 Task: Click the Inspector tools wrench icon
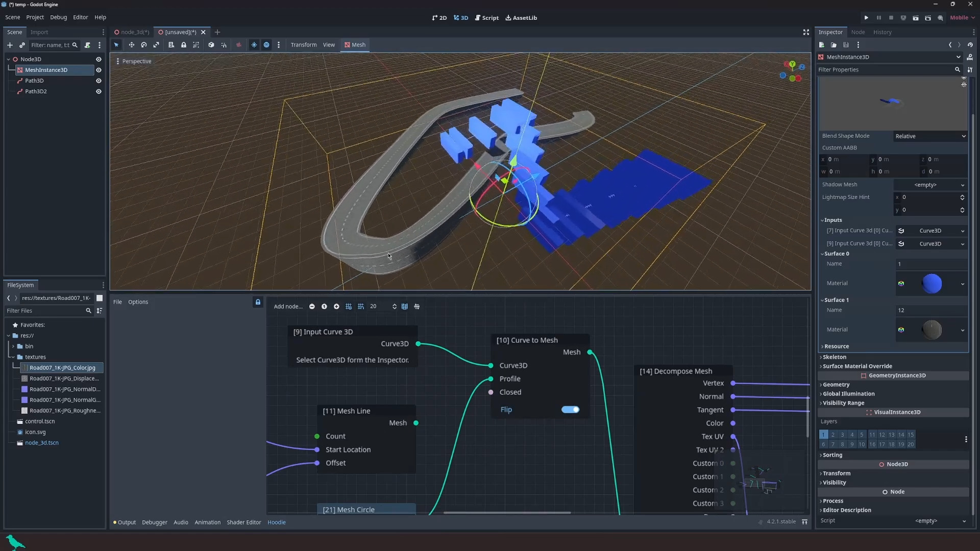970,69
